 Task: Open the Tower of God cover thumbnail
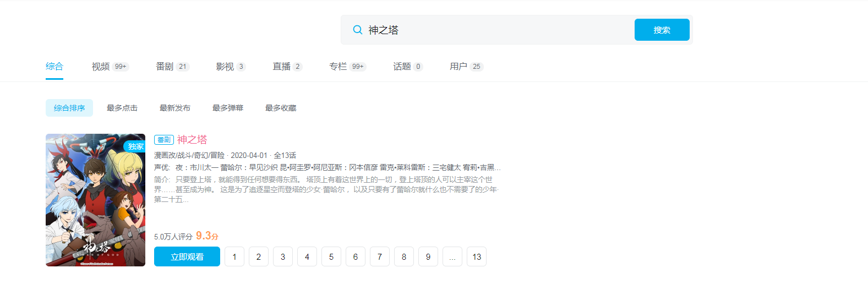click(x=95, y=200)
